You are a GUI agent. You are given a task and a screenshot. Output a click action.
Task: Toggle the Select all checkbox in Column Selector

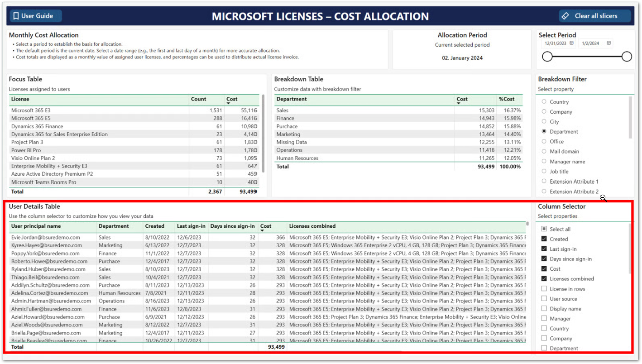coord(544,229)
